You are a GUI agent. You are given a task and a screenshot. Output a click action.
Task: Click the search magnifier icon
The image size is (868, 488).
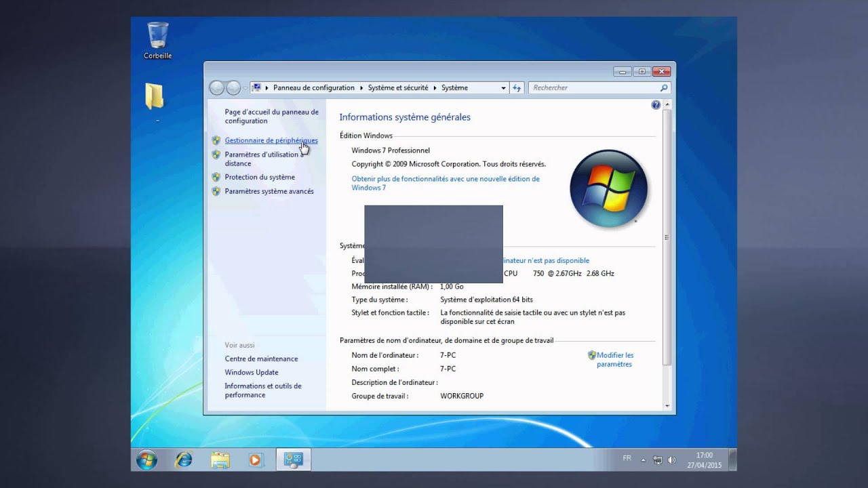point(664,87)
